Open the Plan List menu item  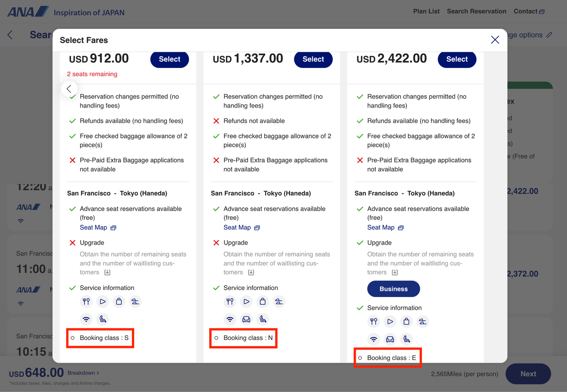426,11
